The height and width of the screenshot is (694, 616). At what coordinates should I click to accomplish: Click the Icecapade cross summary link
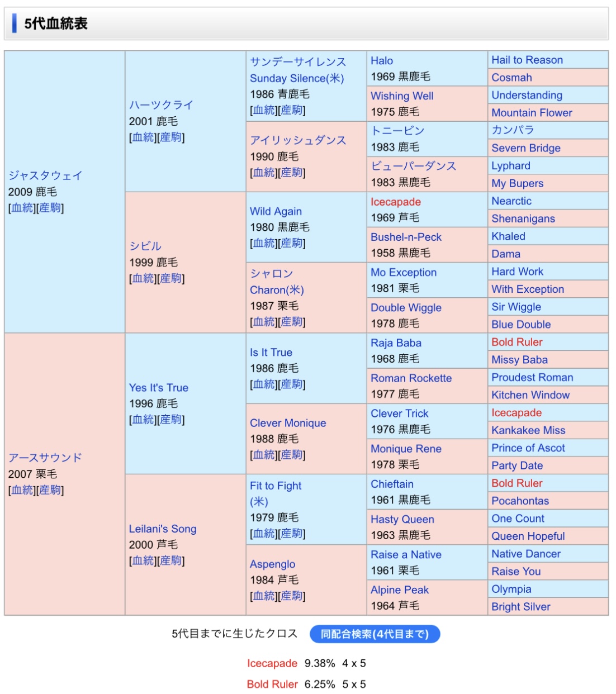pos(272,663)
